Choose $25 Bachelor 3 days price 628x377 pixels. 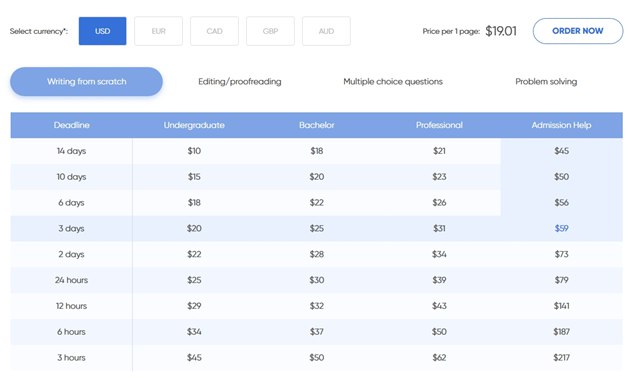click(316, 228)
